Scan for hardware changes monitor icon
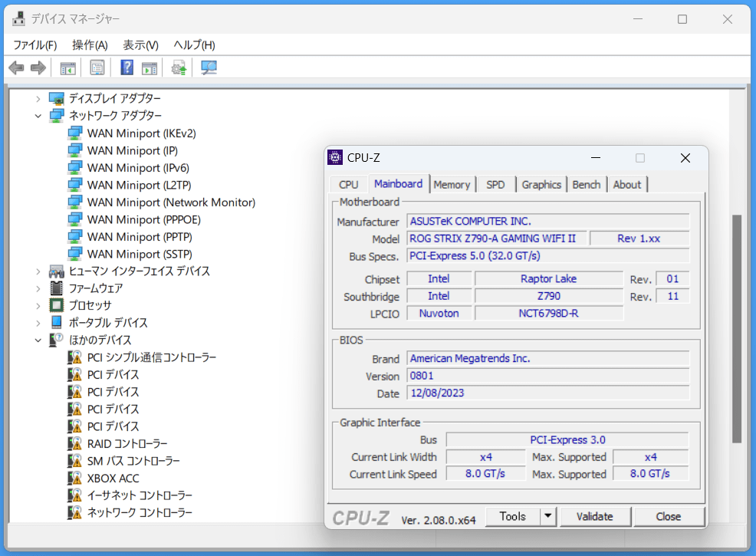This screenshot has width=756, height=556. pos(209,68)
